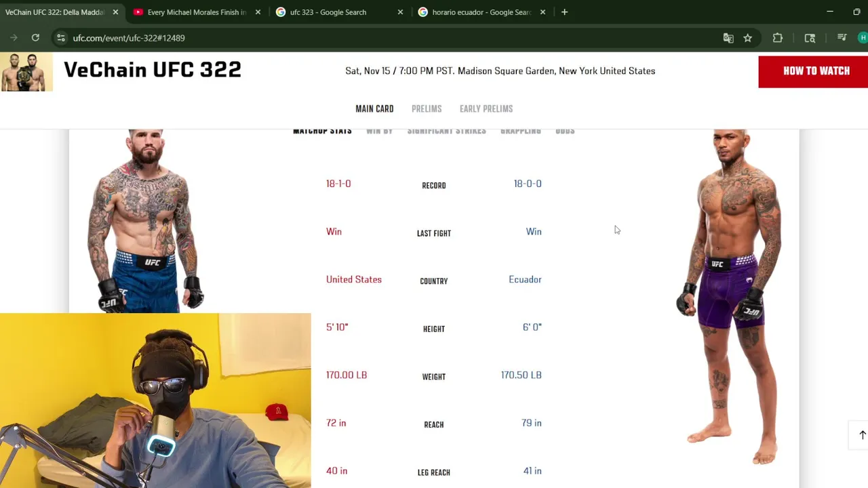Click the COUNTRY row label

click(x=434, y=281)
